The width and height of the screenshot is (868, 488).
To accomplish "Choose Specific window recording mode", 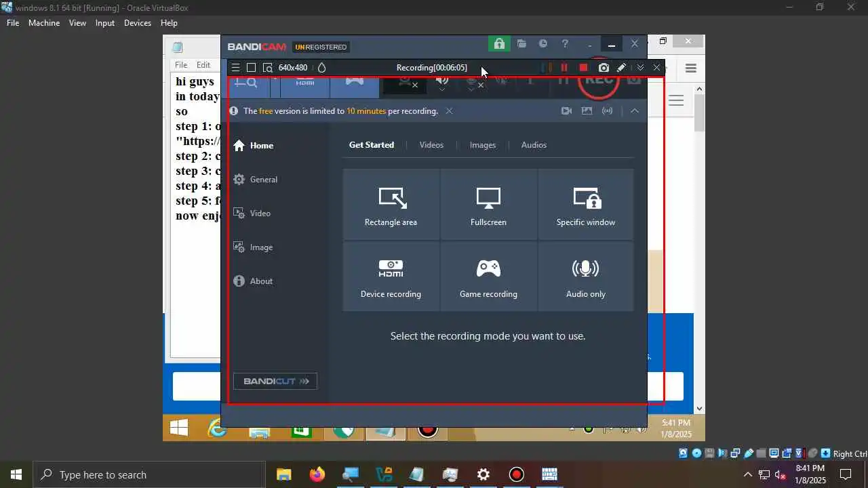I will (586, 205).
